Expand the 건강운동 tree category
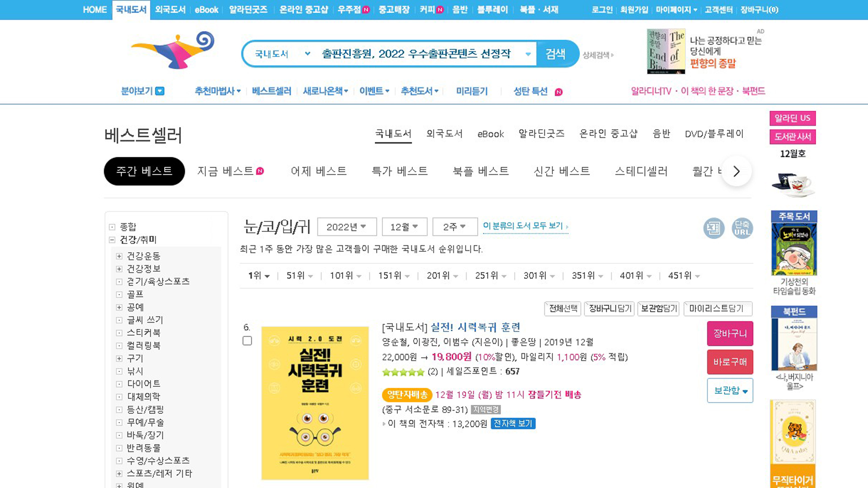Viewport: 868px width, 488px height. (119, 257)
